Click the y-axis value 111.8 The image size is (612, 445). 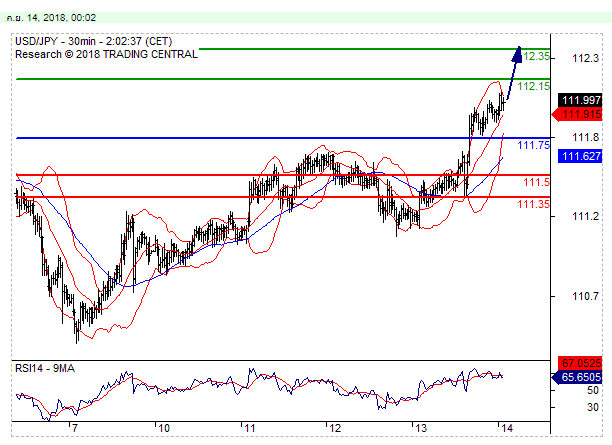click(585, 137)
